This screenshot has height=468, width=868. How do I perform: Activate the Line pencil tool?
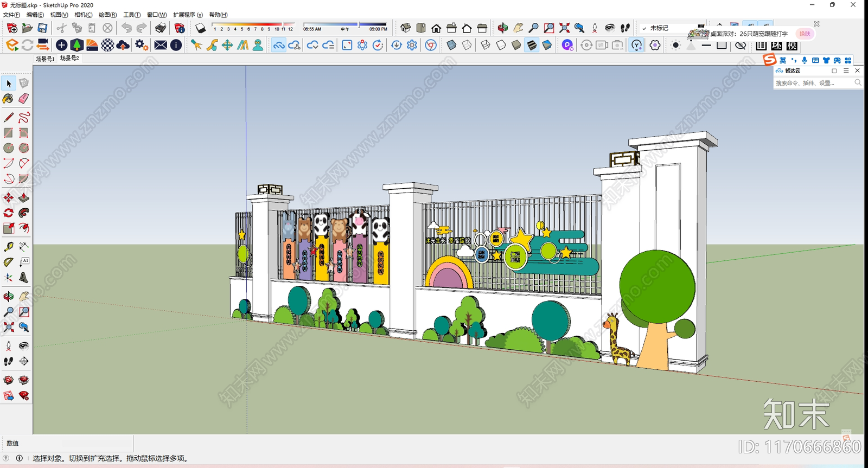[9, 118]
